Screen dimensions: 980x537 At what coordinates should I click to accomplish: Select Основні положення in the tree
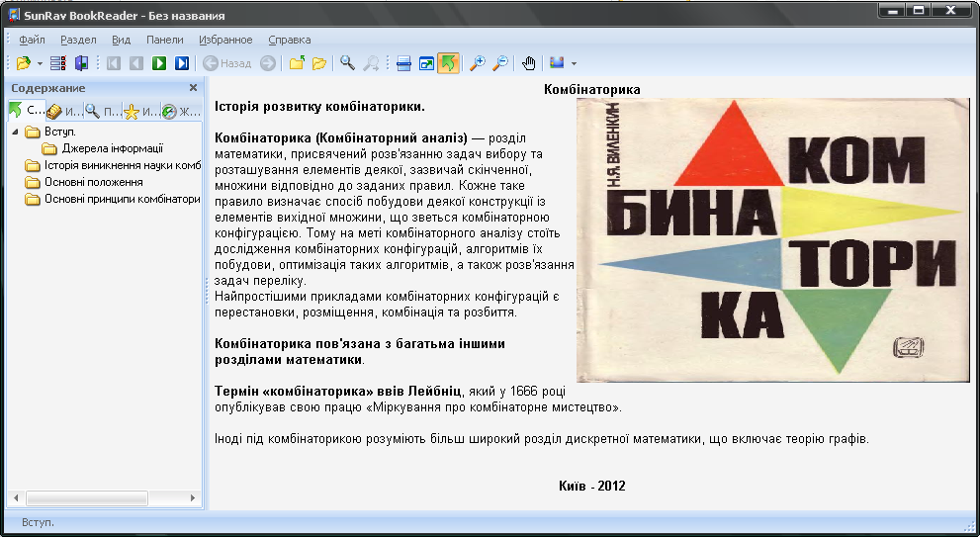(94, 182)
